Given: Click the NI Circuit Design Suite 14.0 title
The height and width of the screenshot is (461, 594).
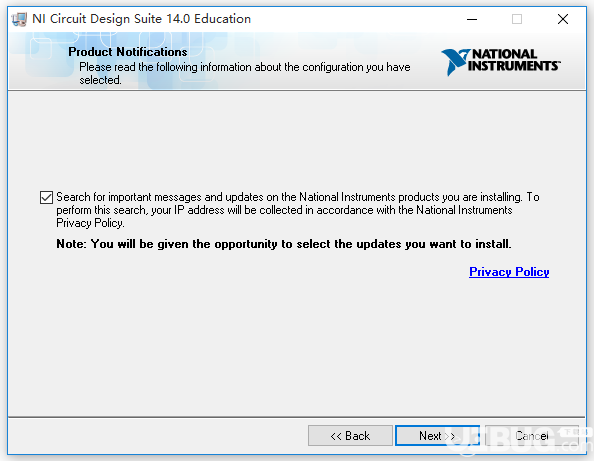Looking at the screenshot, I should pyautogui.click(x=141, y=19).
